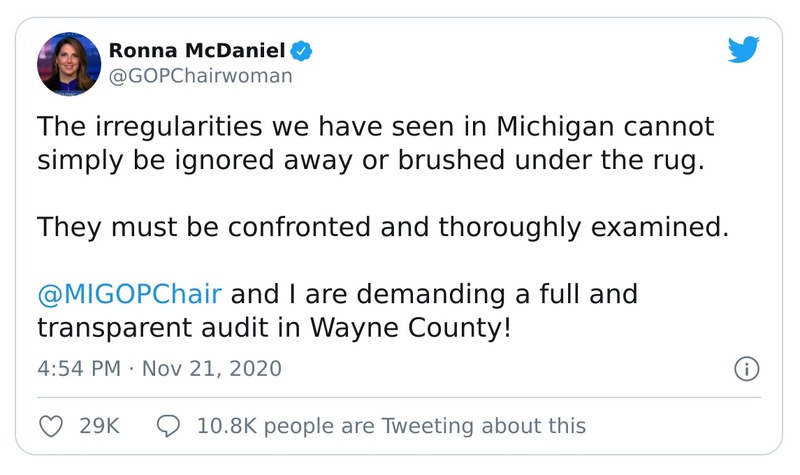This screenshot has height=475, width=800.
Task: Click the 29K likes count
Action: (99, 426)
